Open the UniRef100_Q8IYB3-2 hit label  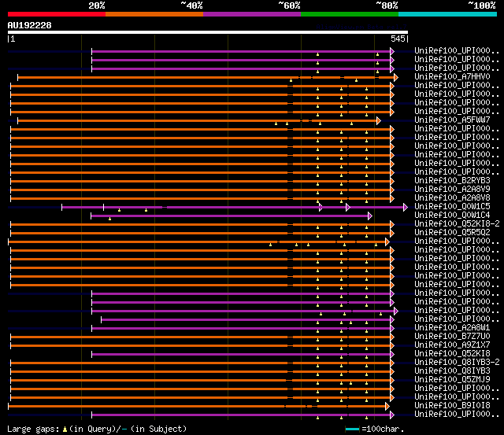click(457, 362)
